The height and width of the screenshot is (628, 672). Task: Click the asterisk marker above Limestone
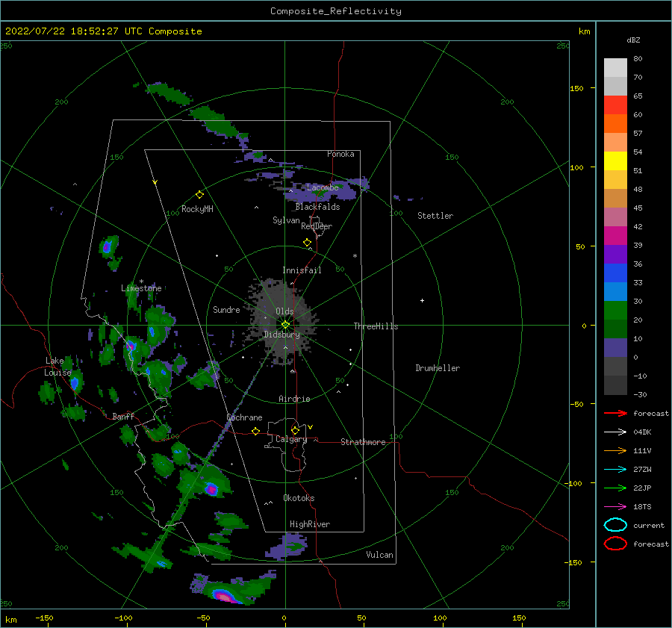pos(141,282)
